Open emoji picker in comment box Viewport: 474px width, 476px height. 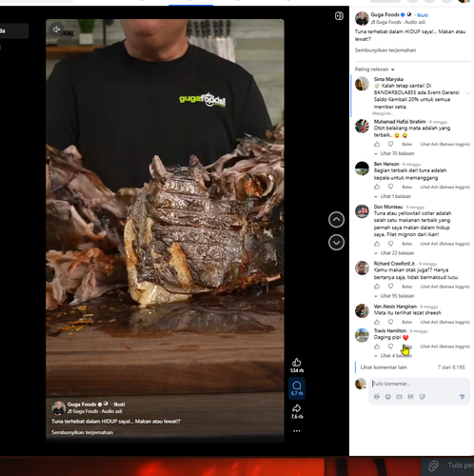[x=387, y=397]
